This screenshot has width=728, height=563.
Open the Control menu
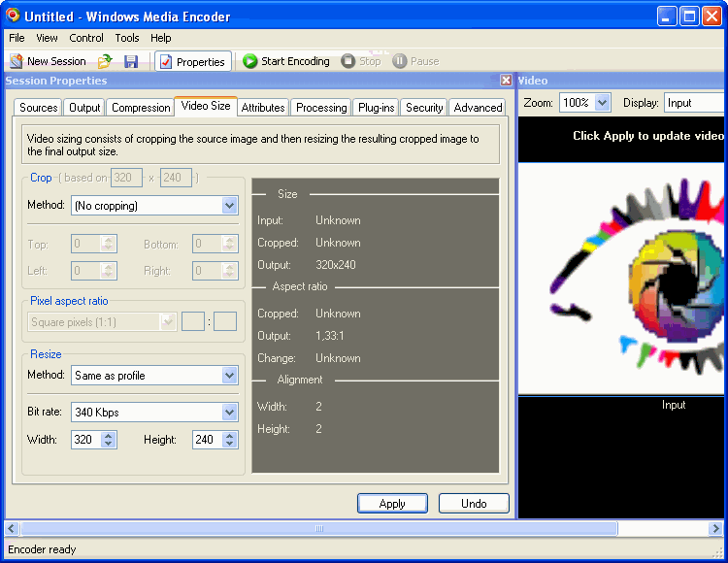tap(86, 38)
